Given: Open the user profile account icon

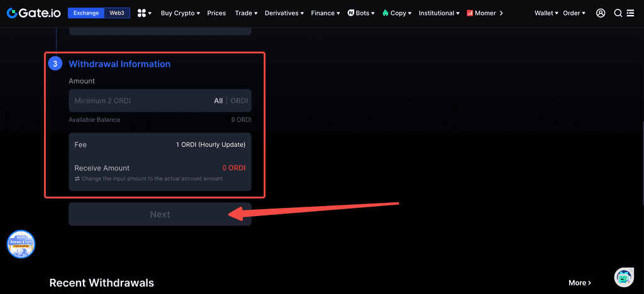Looking at the screenshot, I should coord(601,13).
